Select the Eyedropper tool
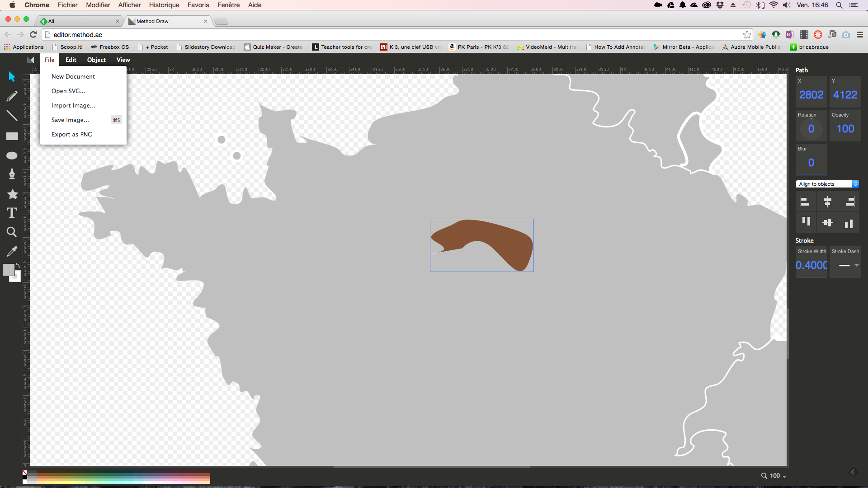Screen dimensions: 868x488 pyautogui.click(x=12, y=252)
